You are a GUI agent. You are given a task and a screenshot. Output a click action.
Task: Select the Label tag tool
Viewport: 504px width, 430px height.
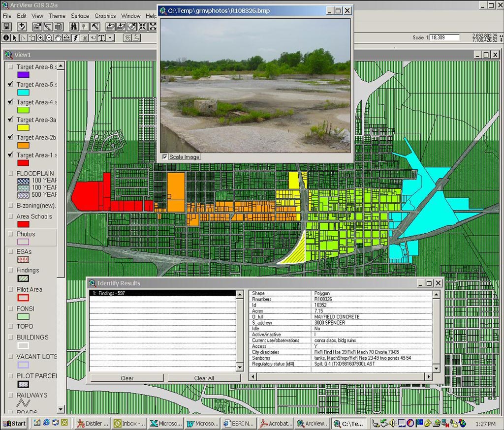(x=93, y=38)
